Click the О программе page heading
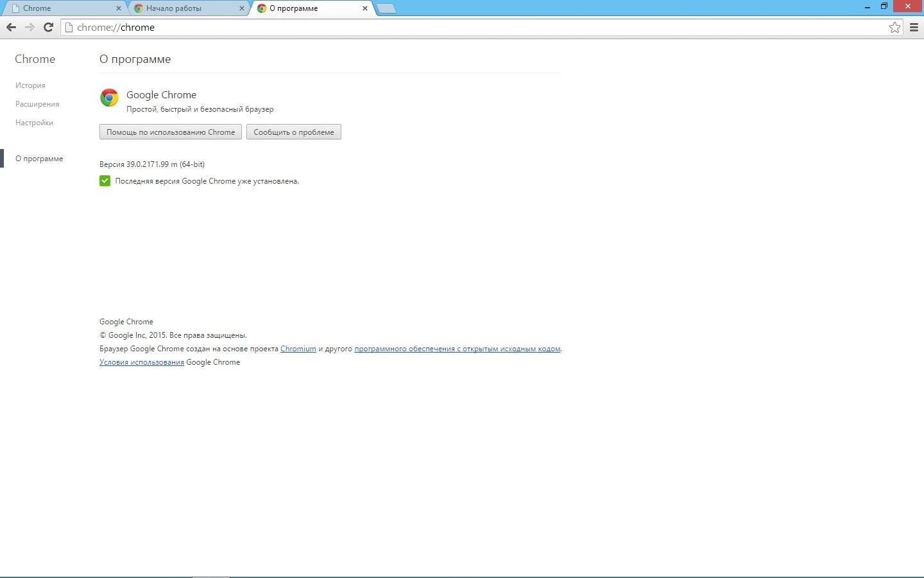This screenshot has height=578, width=924. pos(135,59)
